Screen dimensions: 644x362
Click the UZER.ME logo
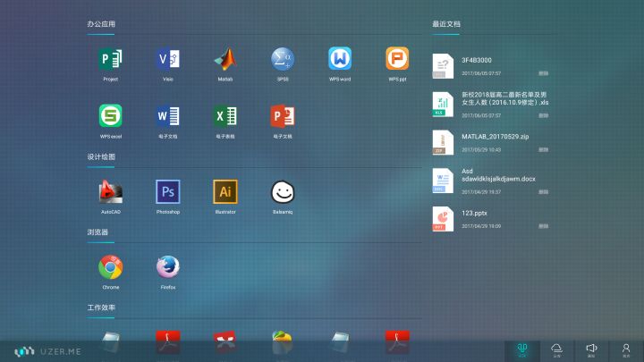tap(47, 351)
